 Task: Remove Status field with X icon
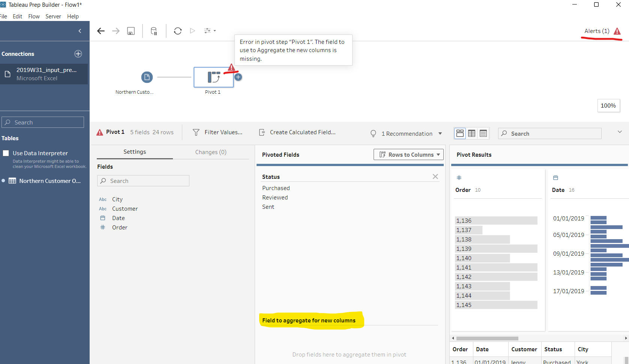click(435, 177)
